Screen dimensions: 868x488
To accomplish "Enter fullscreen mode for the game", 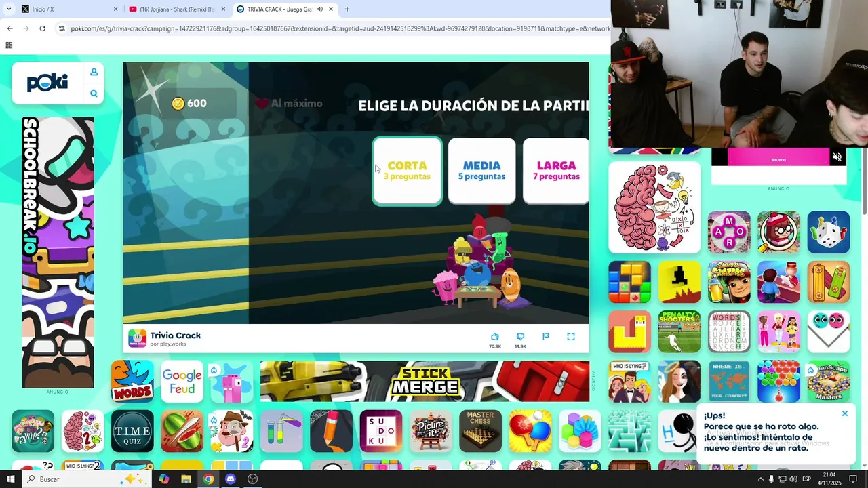I will tap(571, 337).
